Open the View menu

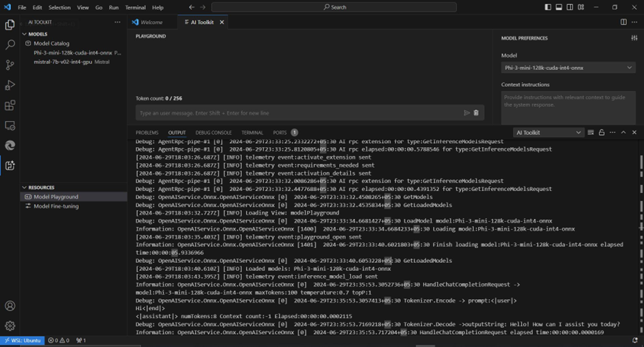click(82, 8)
